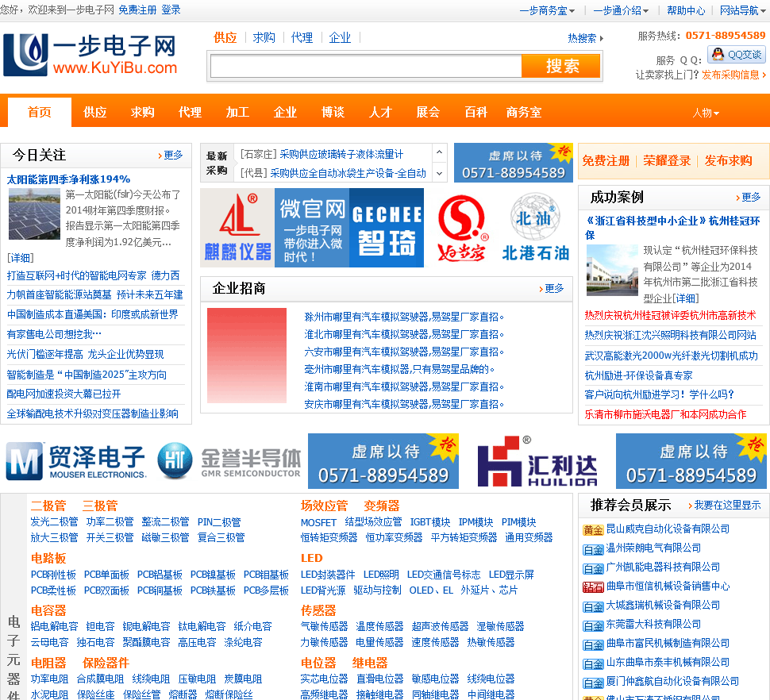Open 温度传感器 category link
This screenshot has width=770, height=700.
(379, 626)
